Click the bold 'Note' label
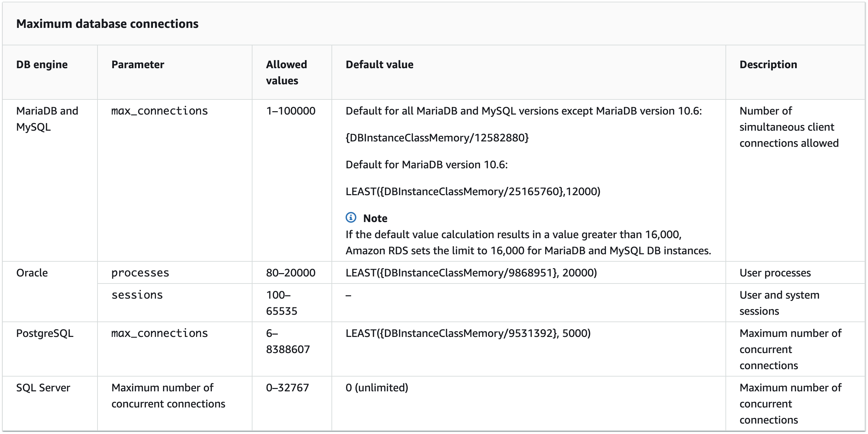Screen dimensions: 868x434 click(x=375, y=218)
